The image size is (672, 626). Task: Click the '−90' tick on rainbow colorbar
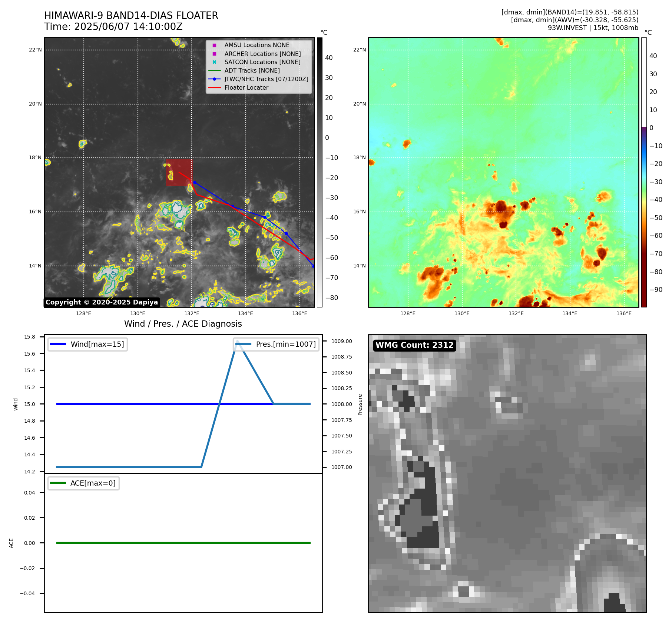pyautogui.click(x=656, y=290)
